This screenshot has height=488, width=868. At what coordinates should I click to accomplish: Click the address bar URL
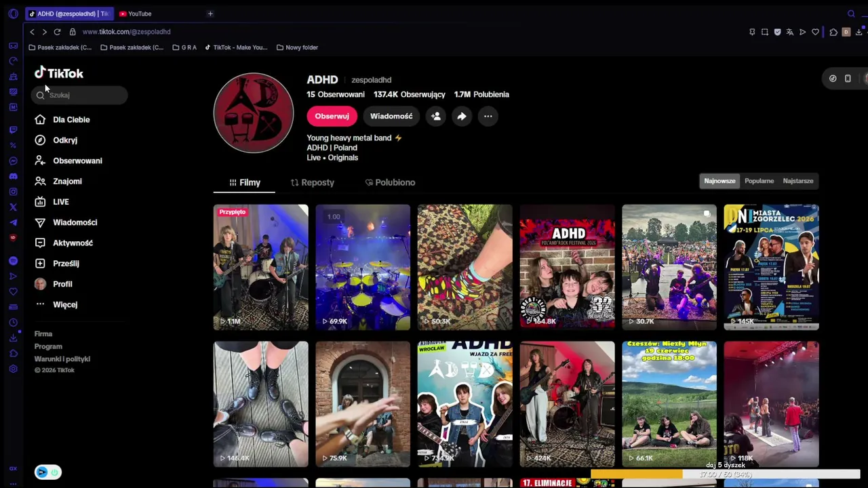127,32
